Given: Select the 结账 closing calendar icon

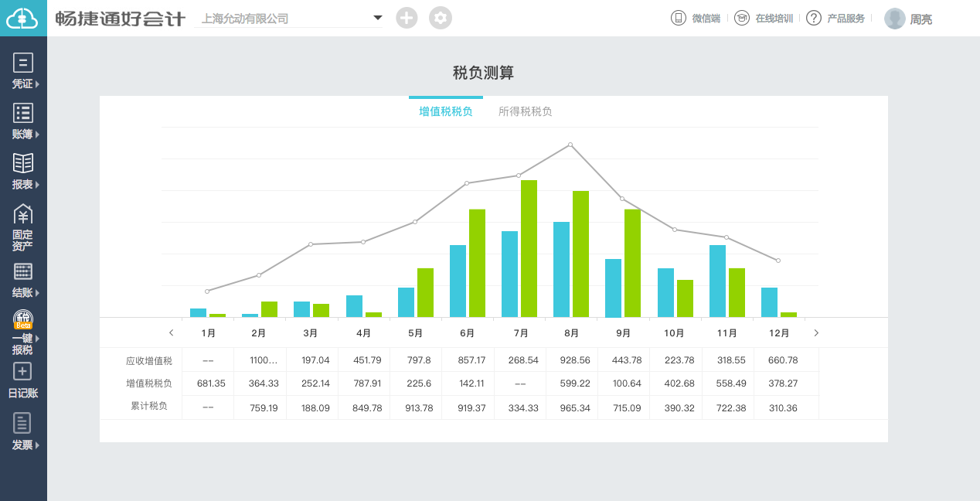Looking at the screenshot, I should (x=23, y=271).
